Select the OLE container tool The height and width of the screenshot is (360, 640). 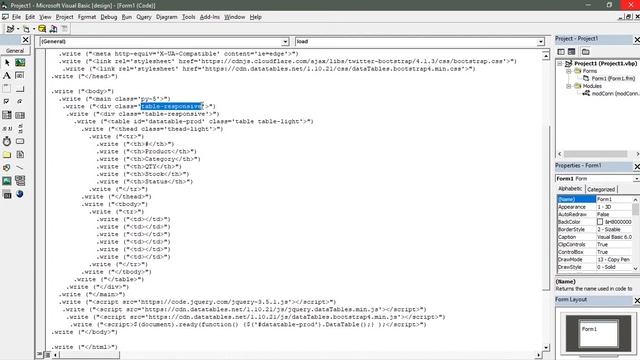7,194
